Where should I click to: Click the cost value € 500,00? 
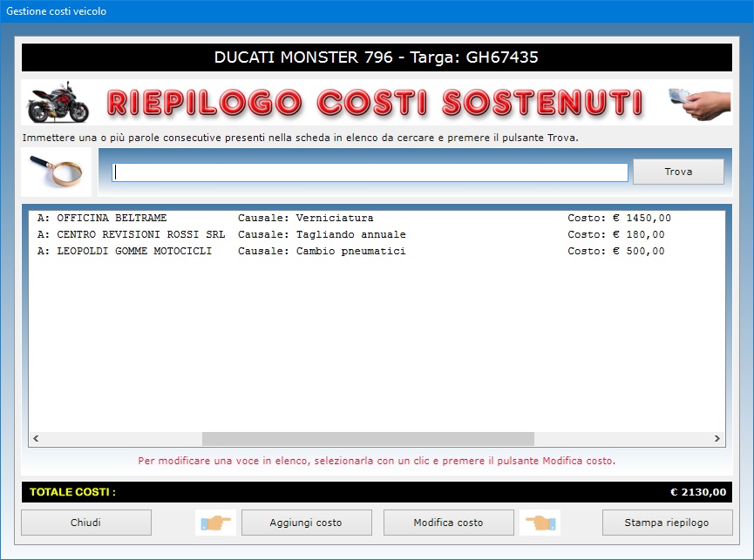coord(639,251)
